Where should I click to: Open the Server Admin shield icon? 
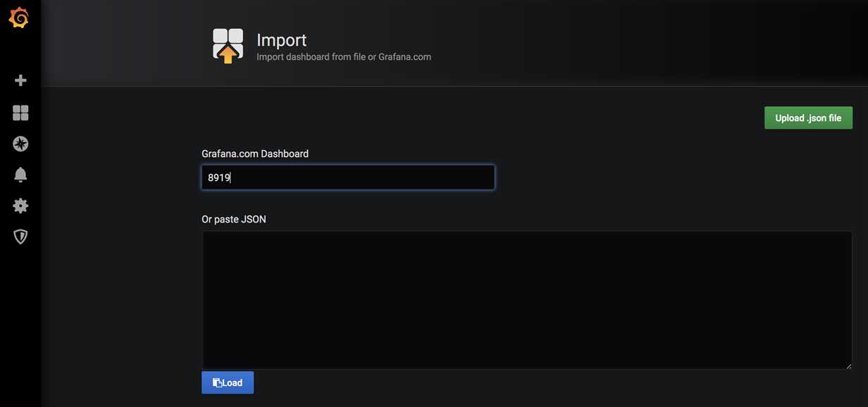[20, 237]
